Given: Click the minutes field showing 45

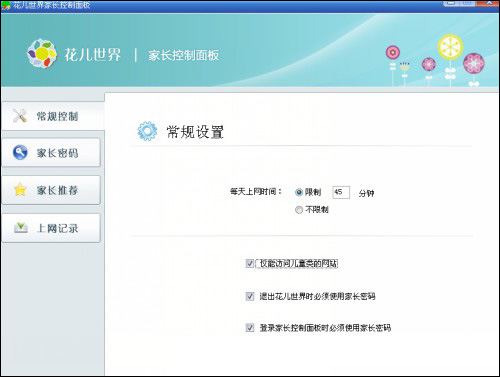Looking at the screenshot, I should pos(341,192).
